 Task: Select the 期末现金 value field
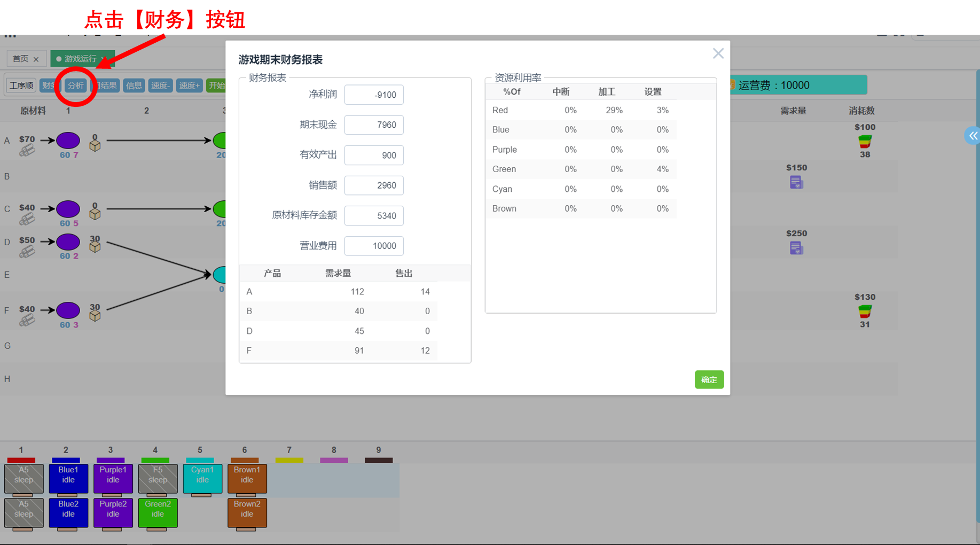pos(374,125)
